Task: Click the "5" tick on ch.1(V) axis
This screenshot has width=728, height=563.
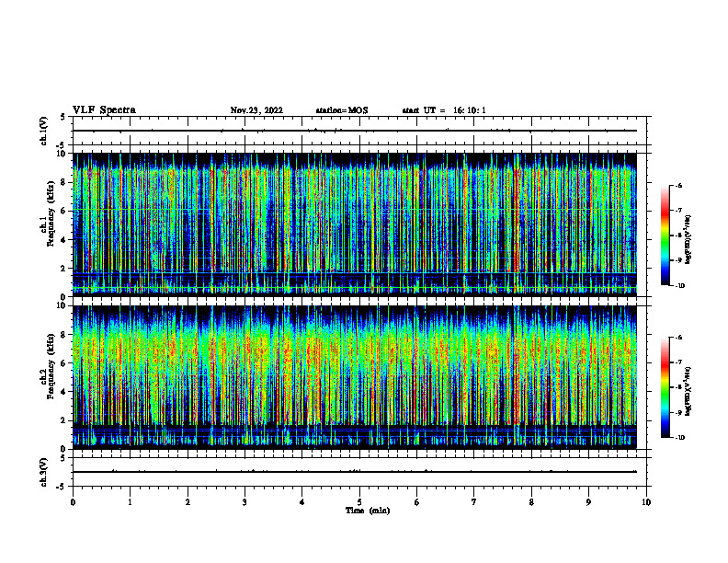Action: pyautogui.click(x=63, y=118)
